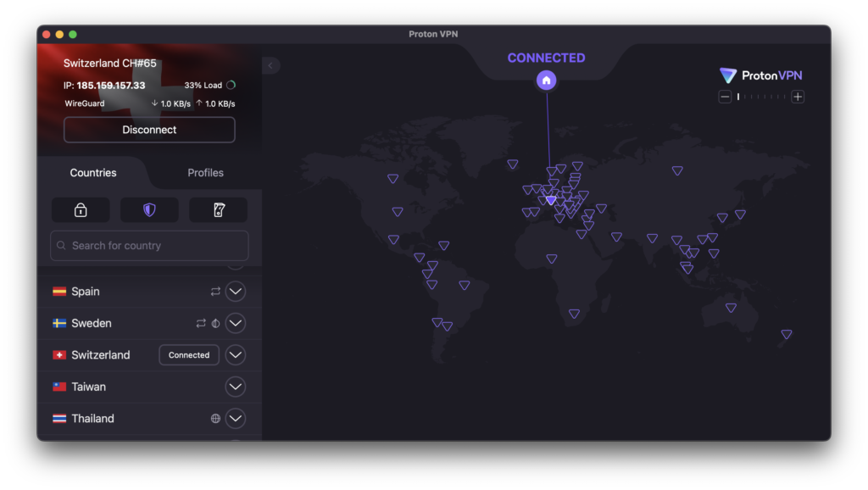
Task: Click the IP address 185.159.157.33
Action: 111,86
